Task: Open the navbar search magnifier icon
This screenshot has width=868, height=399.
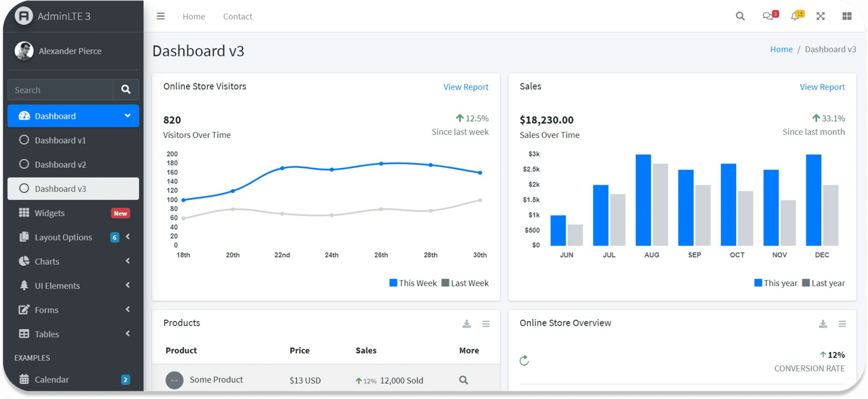Action: pos(740,16)
